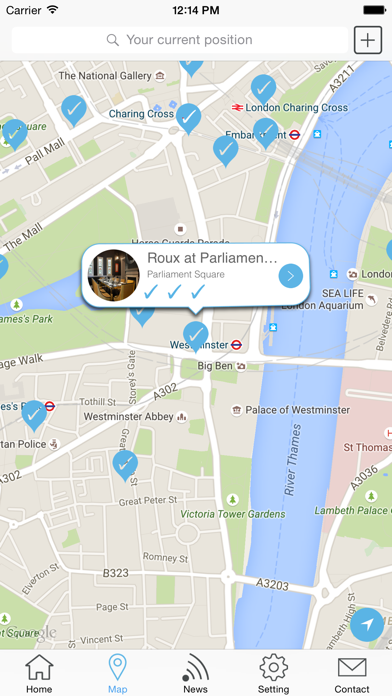Tap the plus icon beside the search bar
The height and width of the screenshot is (696, 392).
pyautogui.click(x=368, y=40)
